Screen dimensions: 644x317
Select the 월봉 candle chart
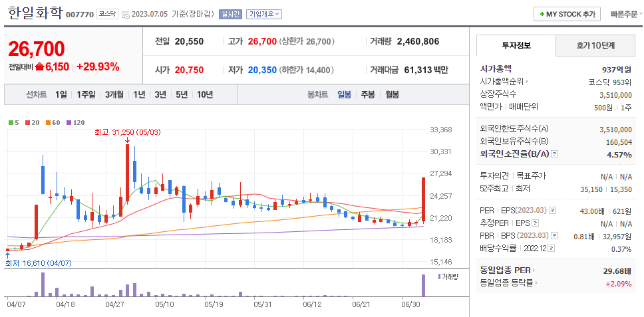coord(392,95)
